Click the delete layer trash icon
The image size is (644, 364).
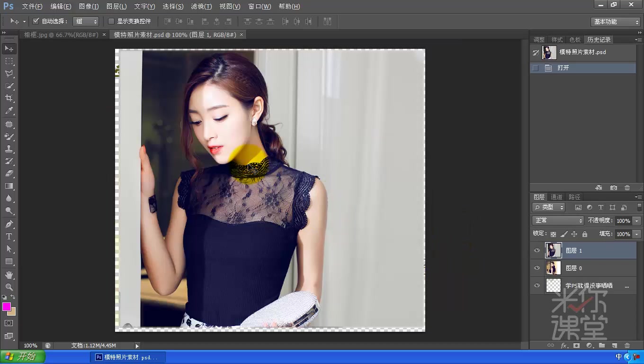coord(627,346)
